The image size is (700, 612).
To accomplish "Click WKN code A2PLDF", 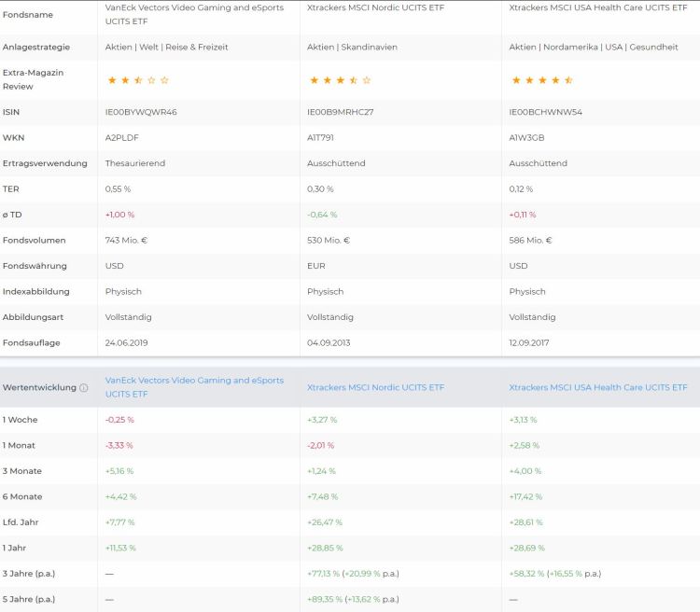I will point(122,138).
